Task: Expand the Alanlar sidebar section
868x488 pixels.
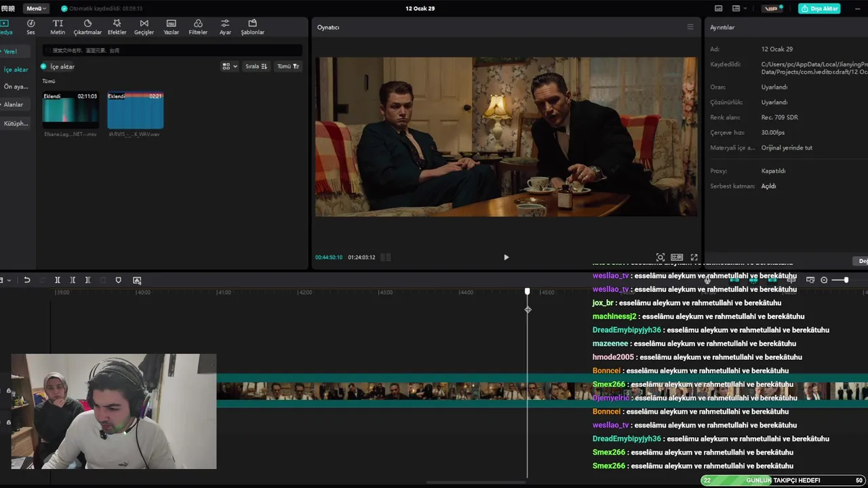Action: point(14,104)
